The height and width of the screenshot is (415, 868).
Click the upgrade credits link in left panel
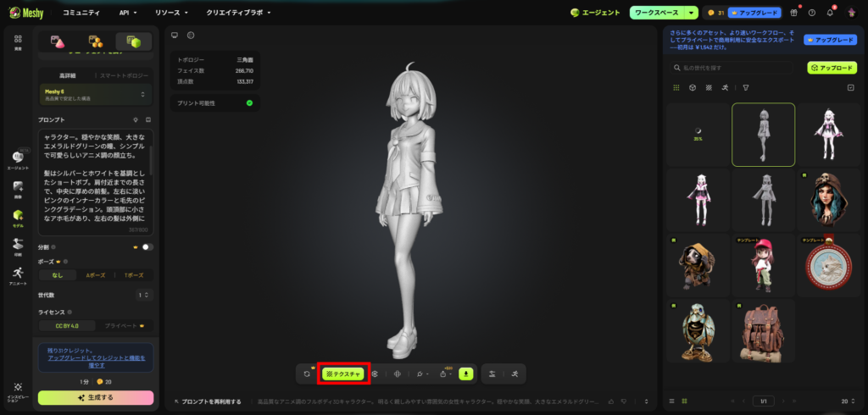97,362
